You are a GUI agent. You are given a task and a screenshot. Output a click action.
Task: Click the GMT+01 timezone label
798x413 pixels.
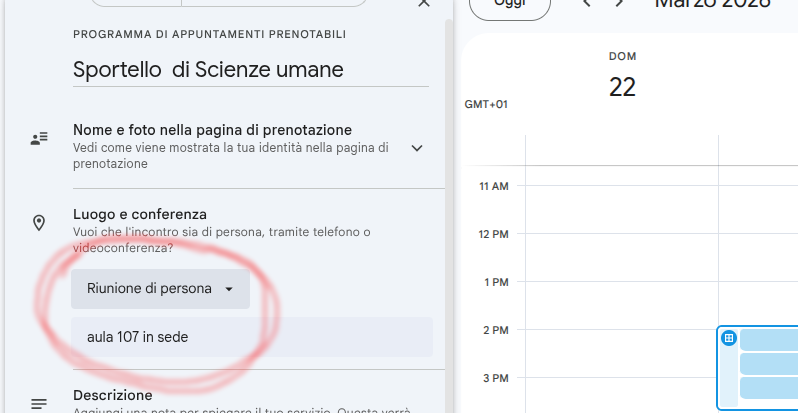[486, 105]
